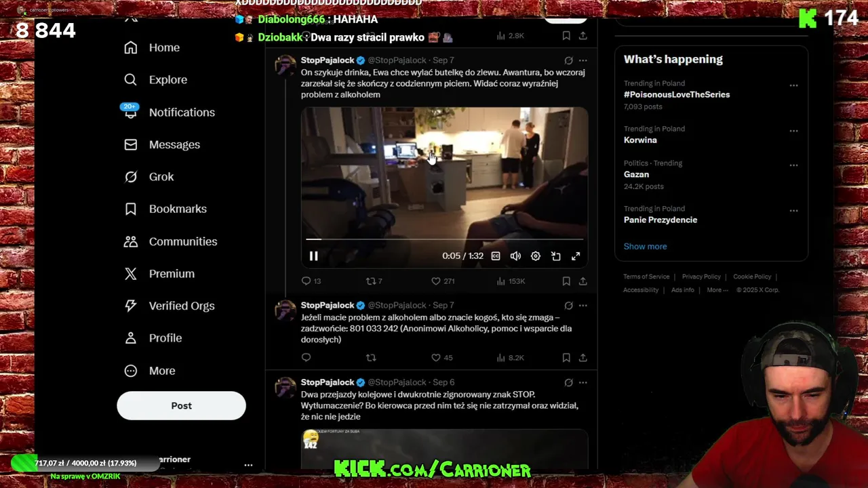This screenshot has height=488, width=868.
Task: Click the Verified Orgs lightning icon
Action: (131, 306)
